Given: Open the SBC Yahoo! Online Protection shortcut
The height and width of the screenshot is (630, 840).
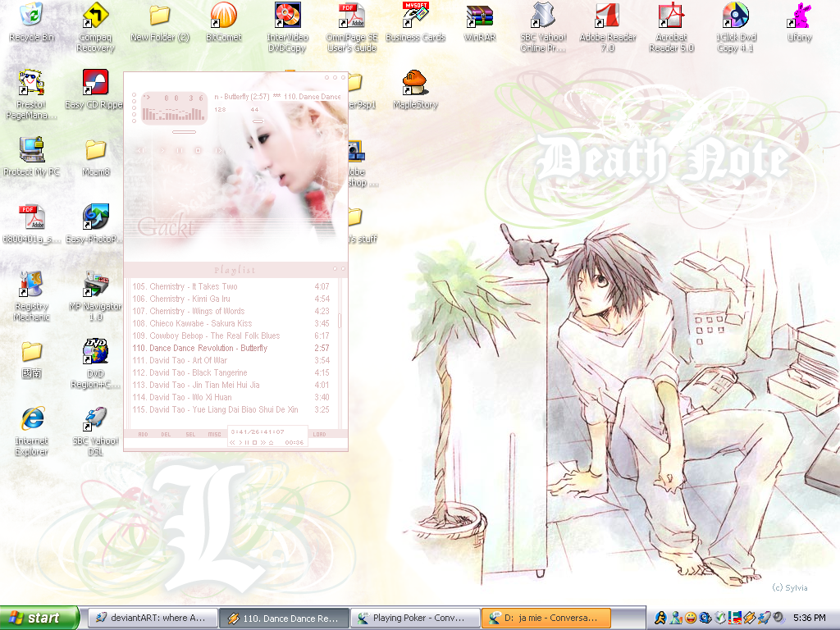Looking at the screenshot, I should pyautogui.click(x=543, y=27).
